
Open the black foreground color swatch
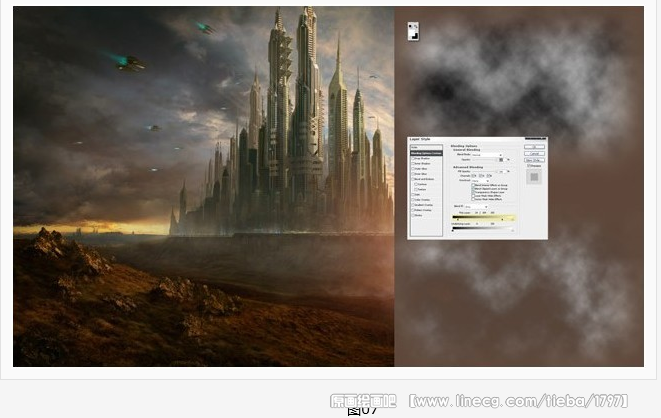coord(415,37)
